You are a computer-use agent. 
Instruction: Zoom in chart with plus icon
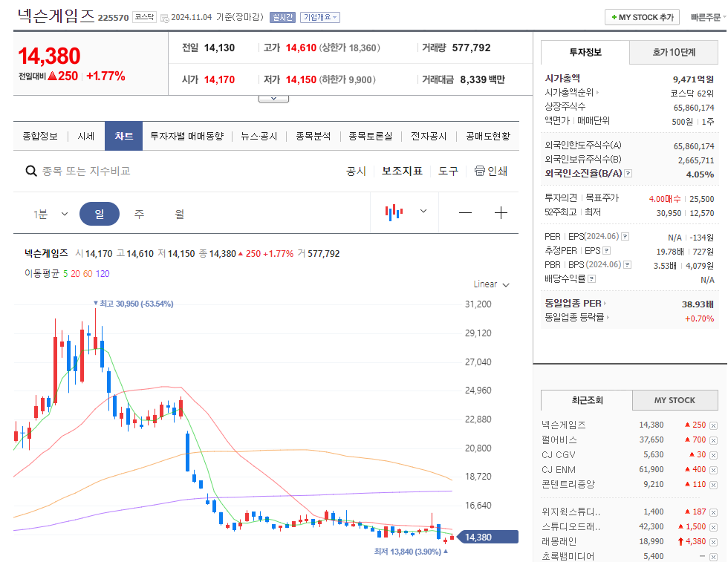click(x=501, y=213)
